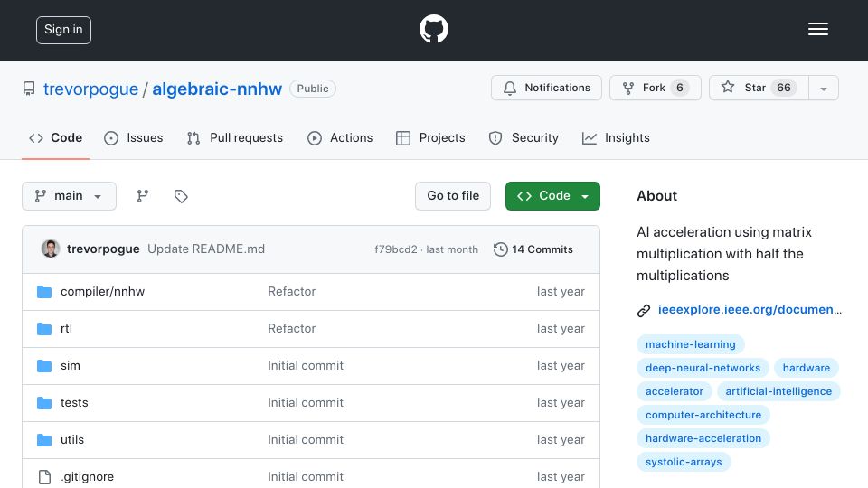Image resolution: width=868 pixels, height=488 pixels.
Task: Click the folder icon next to tests
Action: click(44, 403)
